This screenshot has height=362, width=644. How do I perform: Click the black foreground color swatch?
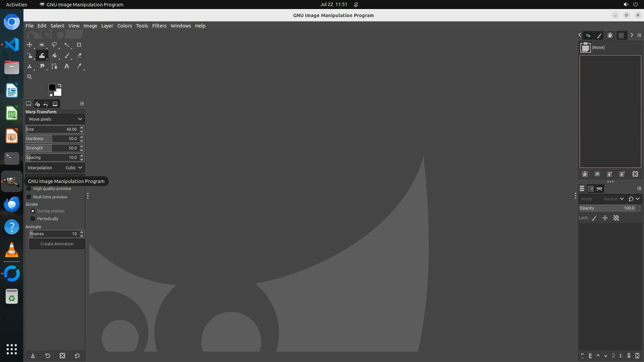52,87
